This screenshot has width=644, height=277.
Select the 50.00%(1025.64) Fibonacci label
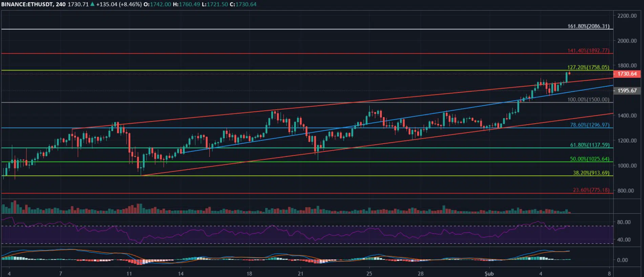[x=589, y=159]
